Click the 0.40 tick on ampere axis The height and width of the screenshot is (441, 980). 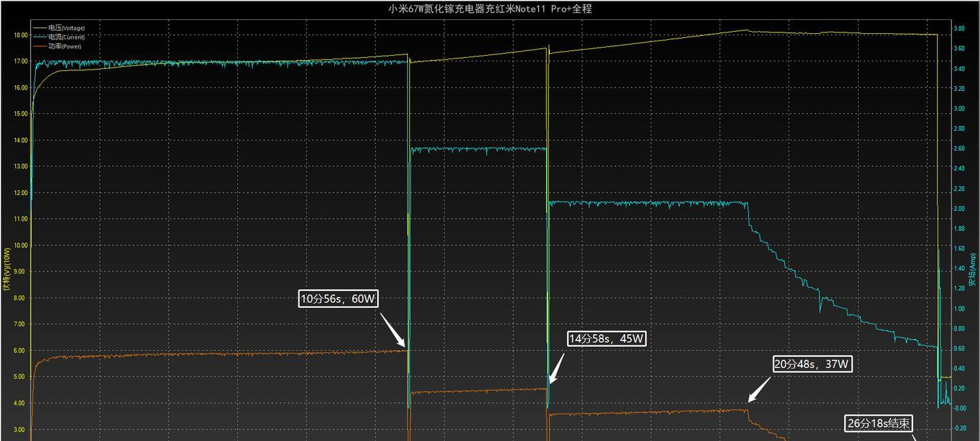tap(959, 368)
